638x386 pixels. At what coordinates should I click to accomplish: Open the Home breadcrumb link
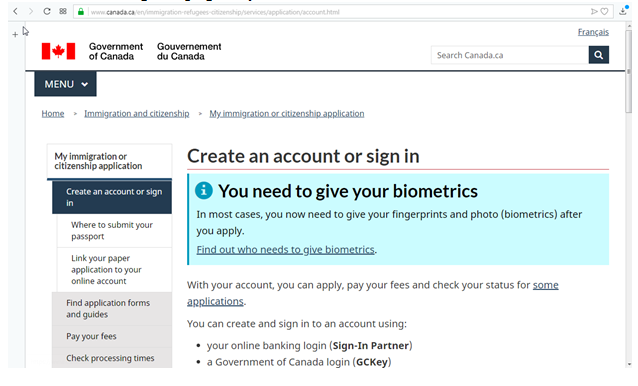click(x=53, y=113)
